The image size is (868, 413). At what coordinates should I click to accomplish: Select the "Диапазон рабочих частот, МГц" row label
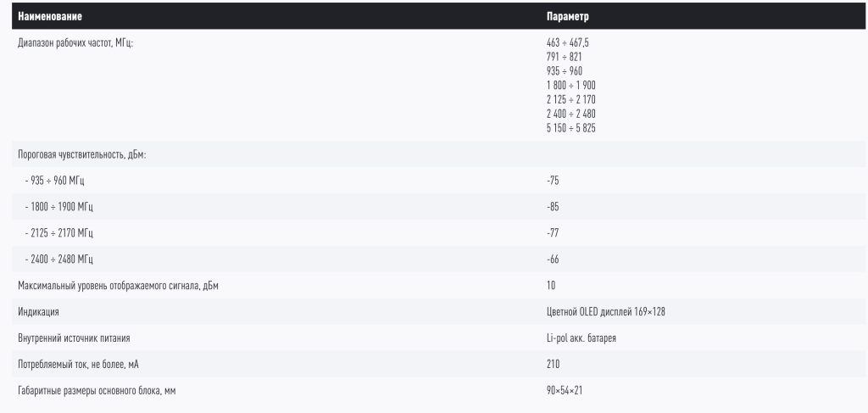click(75, 42)
